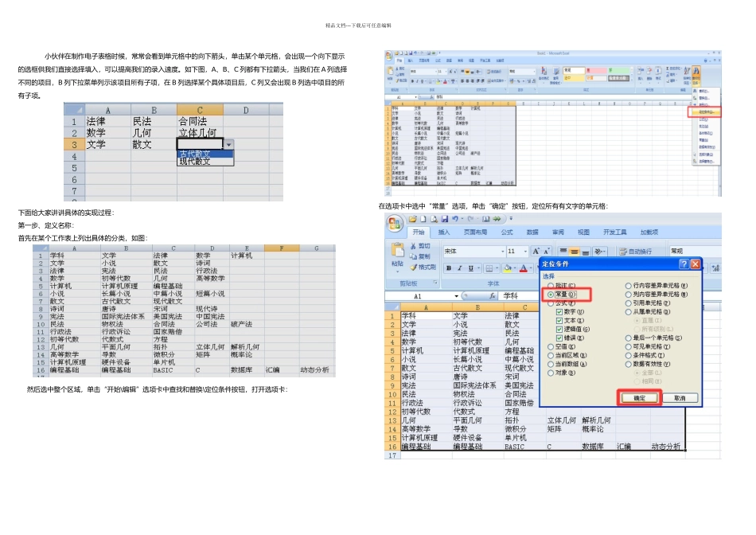Viewport: 756px width, 535px height.
Task: Expand the Fill Color dropdown arrow
Action: point(515,268)
